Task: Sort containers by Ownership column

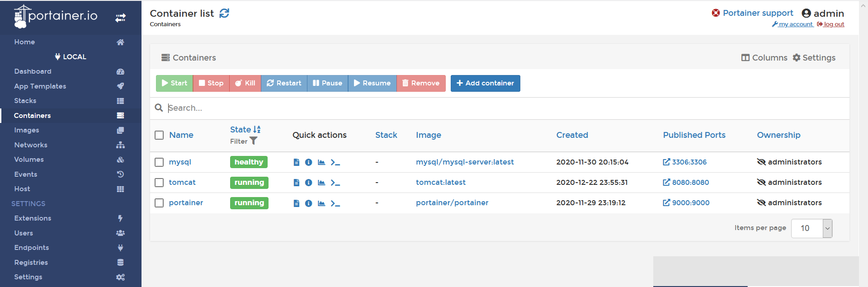Action: (778, 135)
